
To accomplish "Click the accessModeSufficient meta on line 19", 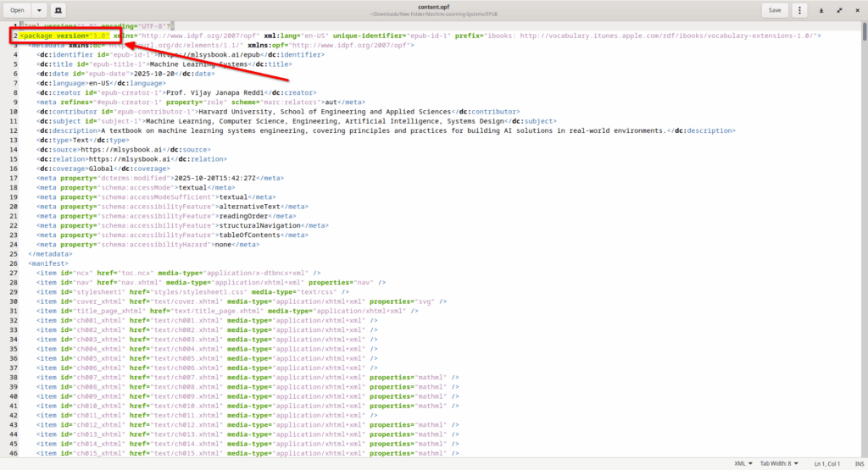I will [156, 196].
